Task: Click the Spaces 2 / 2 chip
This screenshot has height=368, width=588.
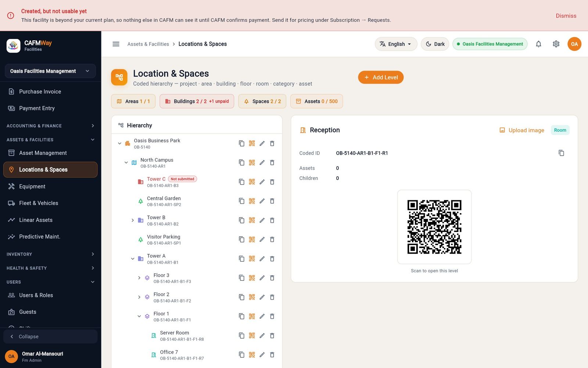Action: tap(262, 101)
